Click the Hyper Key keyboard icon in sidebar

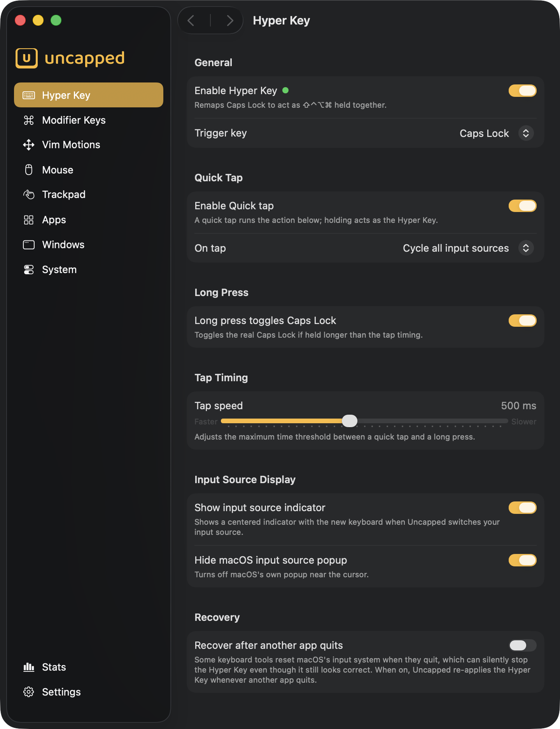[29, 95]
